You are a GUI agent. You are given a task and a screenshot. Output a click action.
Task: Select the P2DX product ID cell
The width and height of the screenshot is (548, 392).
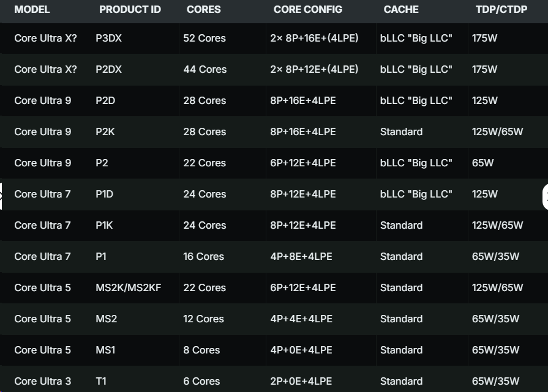[109, 69]
